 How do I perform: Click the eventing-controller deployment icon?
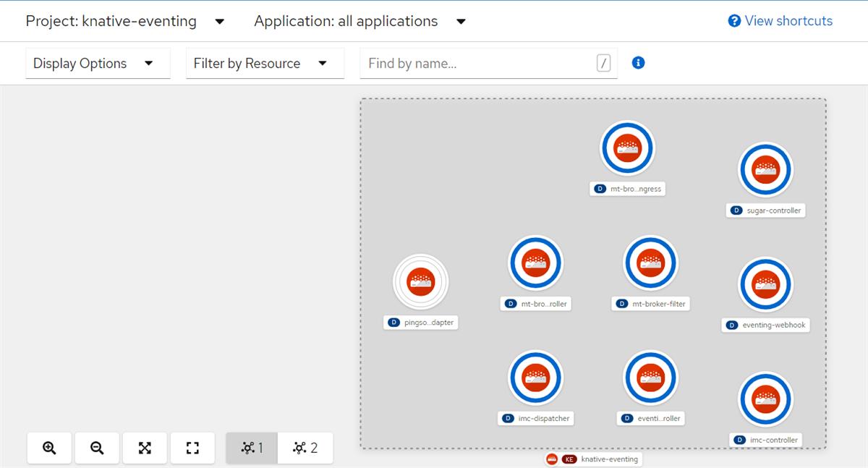pyautogui.click(x=650, y=377)
